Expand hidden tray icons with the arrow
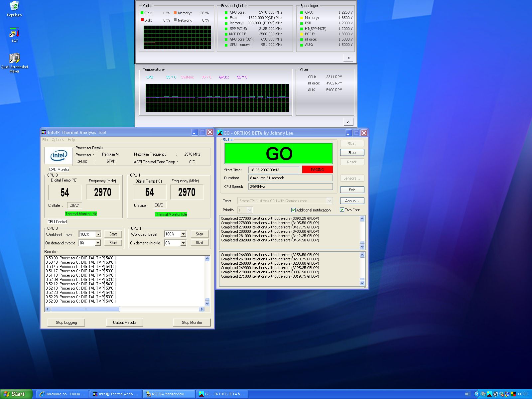The width and height of the screenshot is (532, 399). coord(477,394)
